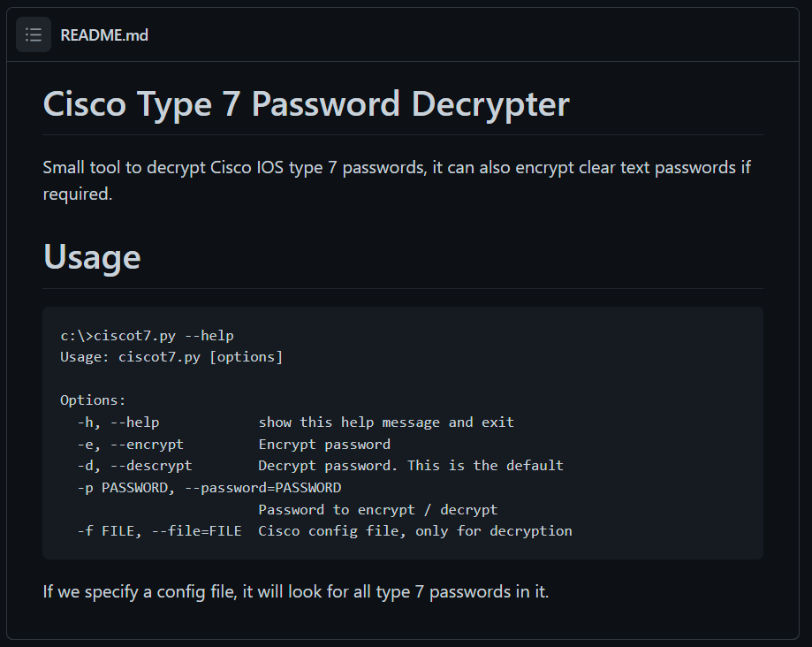This screenshot has height=647, width=812.
Task: Click the 'Password to encrypt / decrypt' text
Action: pyautogui.click(x=378, y=510)
